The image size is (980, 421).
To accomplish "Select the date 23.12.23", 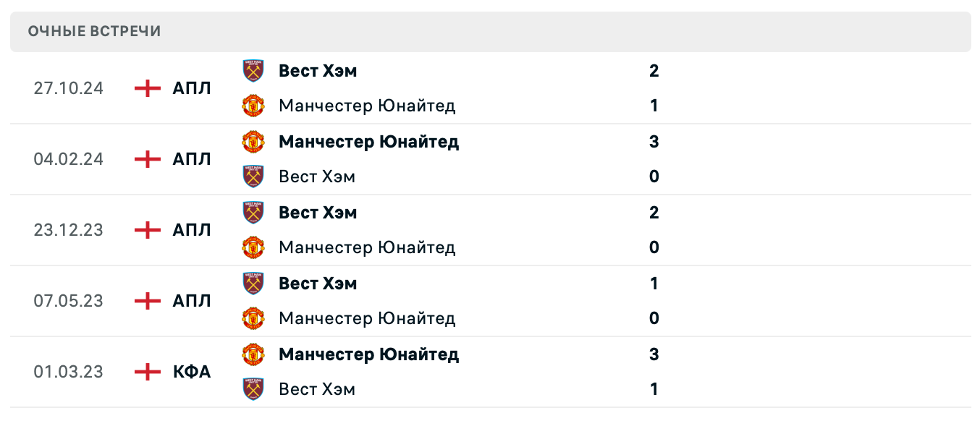I will [x=69, y=230].
